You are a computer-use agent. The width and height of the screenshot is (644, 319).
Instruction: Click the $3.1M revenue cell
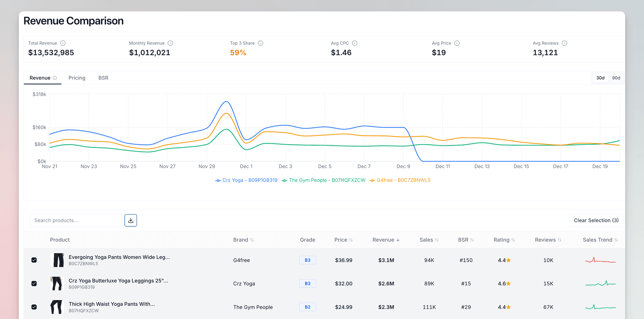click(386, 260)
